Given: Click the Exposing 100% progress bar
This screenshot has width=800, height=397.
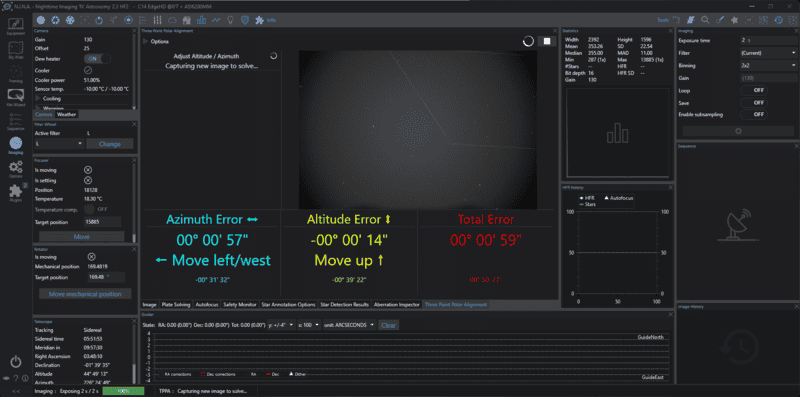Looking at the screenshot, I should pos(123,391).
